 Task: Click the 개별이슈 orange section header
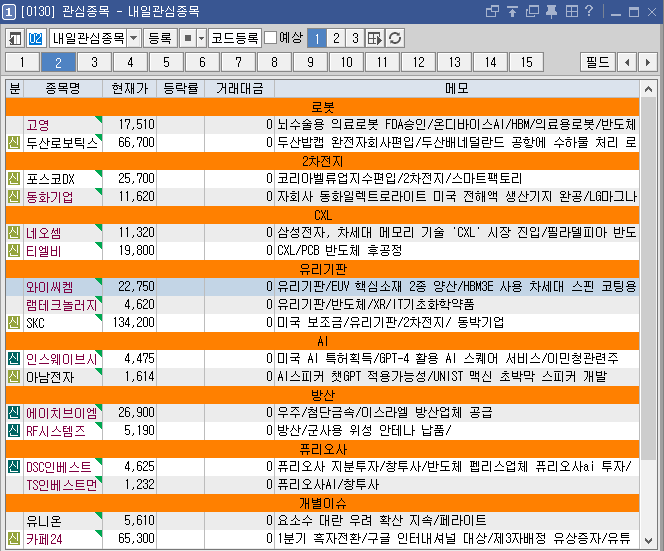coord(323,503)
